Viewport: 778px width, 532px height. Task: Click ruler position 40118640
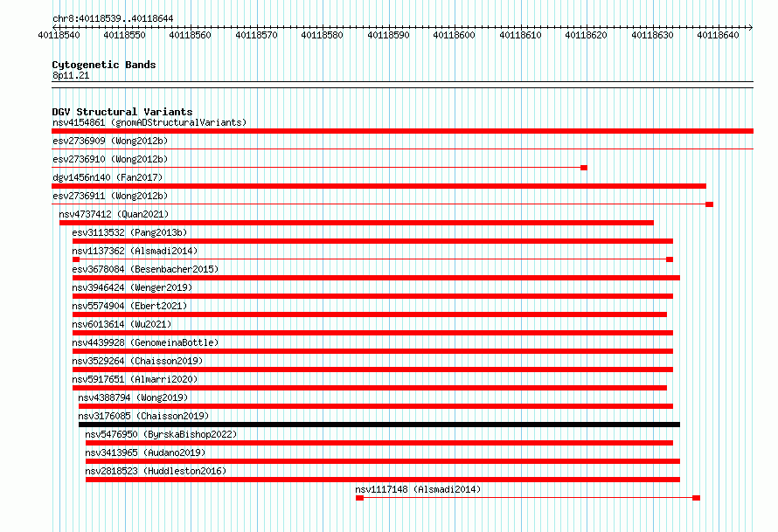718,35
